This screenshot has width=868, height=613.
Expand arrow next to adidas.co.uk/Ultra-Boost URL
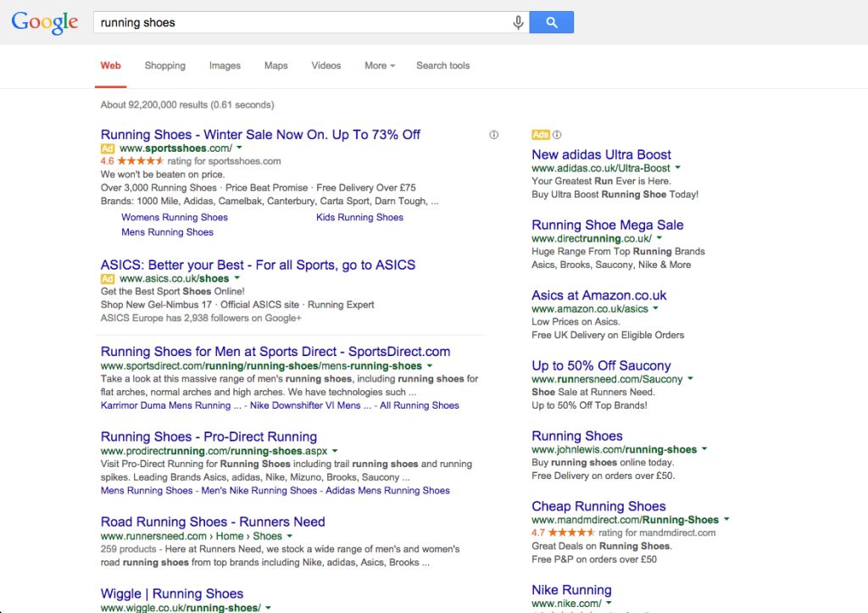point(677,168)
